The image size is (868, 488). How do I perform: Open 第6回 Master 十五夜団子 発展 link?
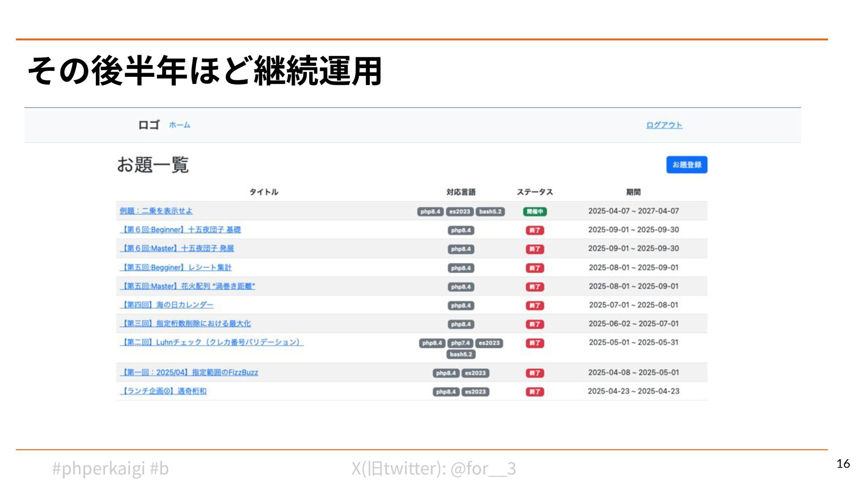(177, 249)
